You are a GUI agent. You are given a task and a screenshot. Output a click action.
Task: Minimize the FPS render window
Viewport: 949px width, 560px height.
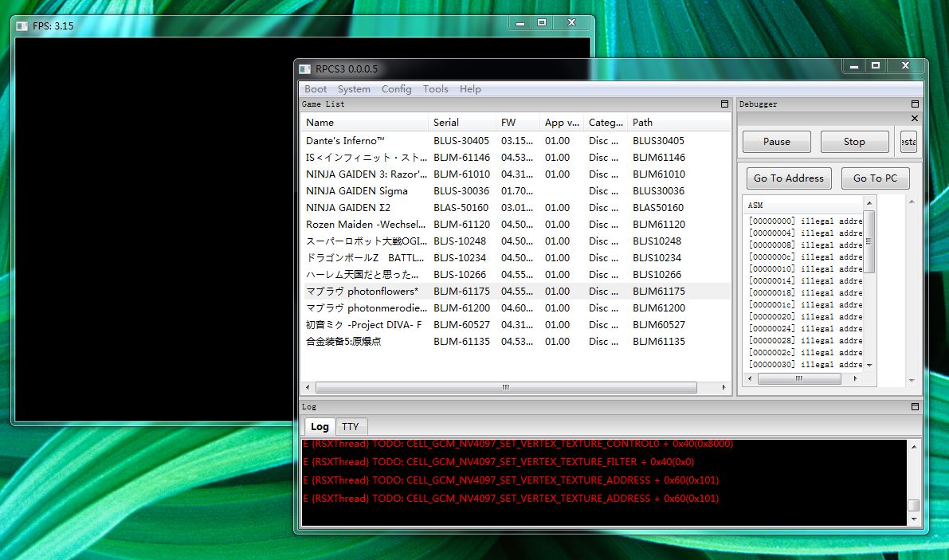pyautogui.click(x=520, y=22)
